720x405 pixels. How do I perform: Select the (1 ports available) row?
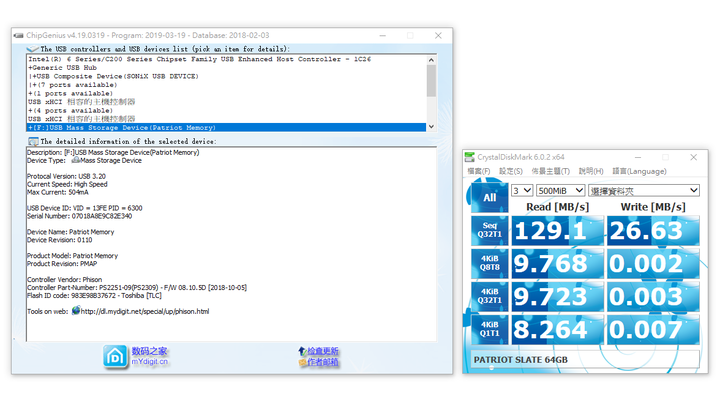226,93
